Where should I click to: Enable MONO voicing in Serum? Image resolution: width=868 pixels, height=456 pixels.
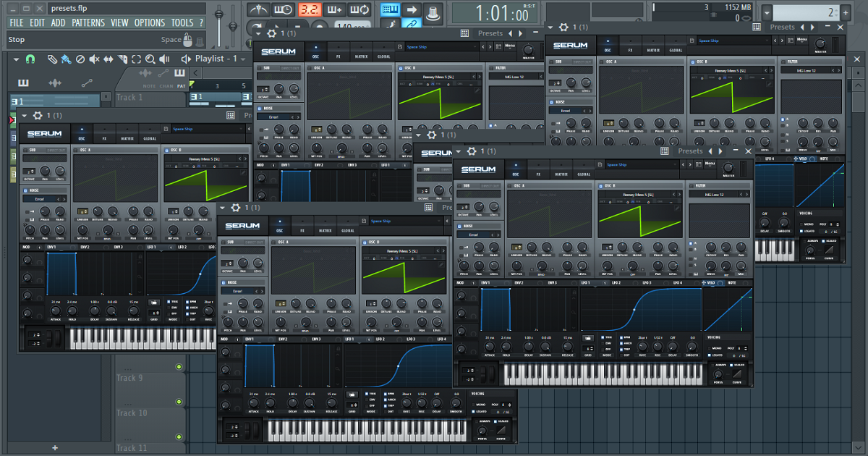pyautogui.click(x=710, y=348)
